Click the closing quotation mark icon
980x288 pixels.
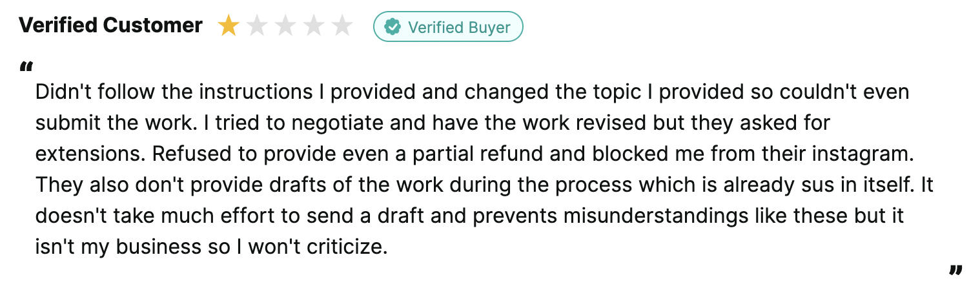956,269
